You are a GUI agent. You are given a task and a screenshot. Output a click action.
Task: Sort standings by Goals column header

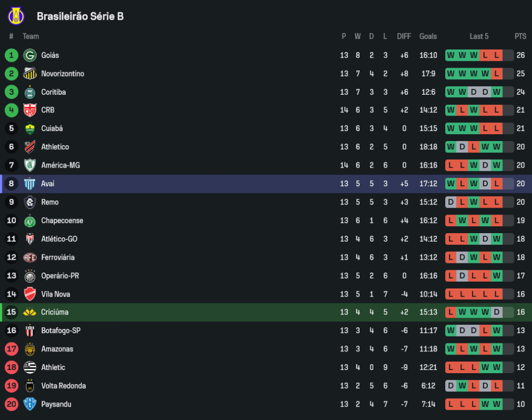pyautogui.click(x=428, y=36)
